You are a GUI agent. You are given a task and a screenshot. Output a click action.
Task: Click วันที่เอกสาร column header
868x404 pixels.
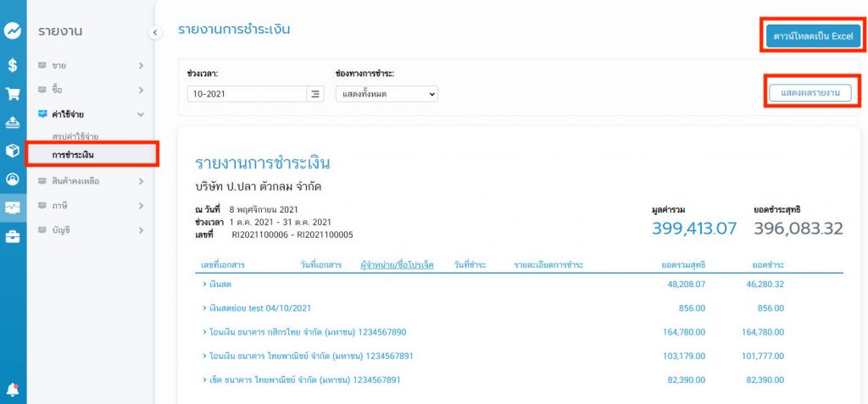[x=320, y=265]
